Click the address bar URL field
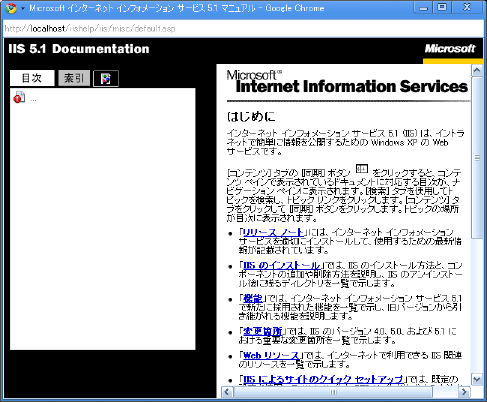 [243, 29]
